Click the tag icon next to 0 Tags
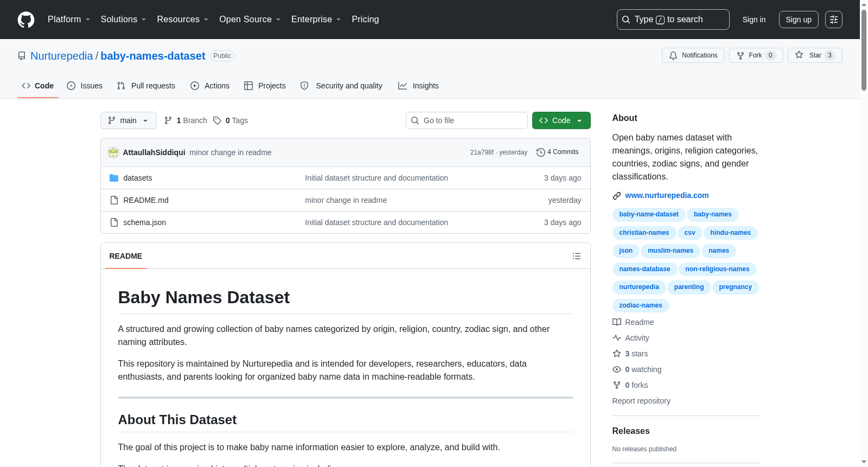The width and height of the screenshot is (868, 467). click(x=217, y=120)
